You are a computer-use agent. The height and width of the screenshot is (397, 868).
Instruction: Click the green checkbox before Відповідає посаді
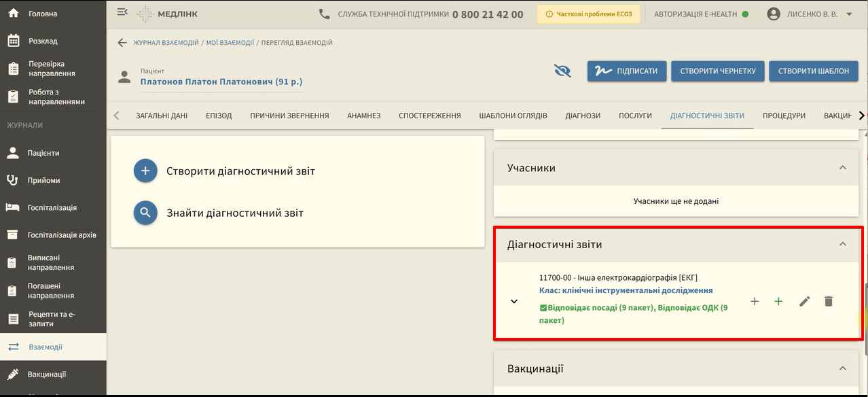tap(543, 308)
